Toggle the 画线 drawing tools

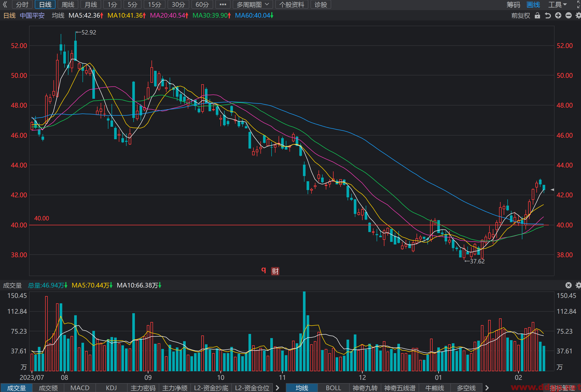533,5
